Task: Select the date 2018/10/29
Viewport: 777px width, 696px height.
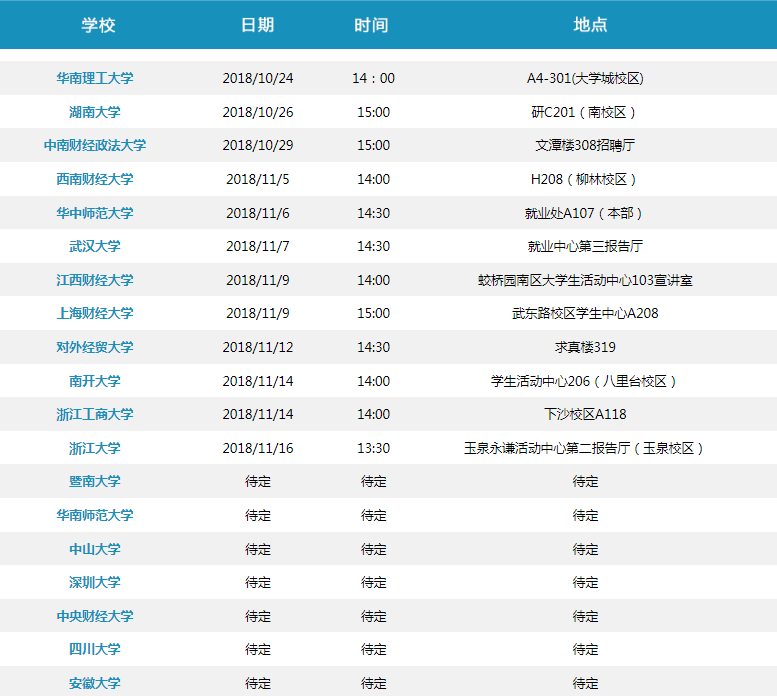Action: pyautogui.click(x=258, y=145)
